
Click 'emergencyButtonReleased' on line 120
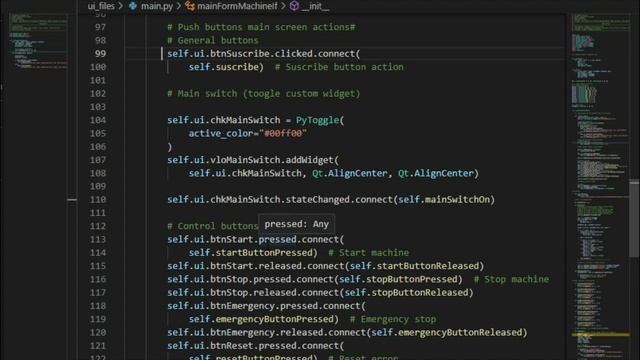460,332
